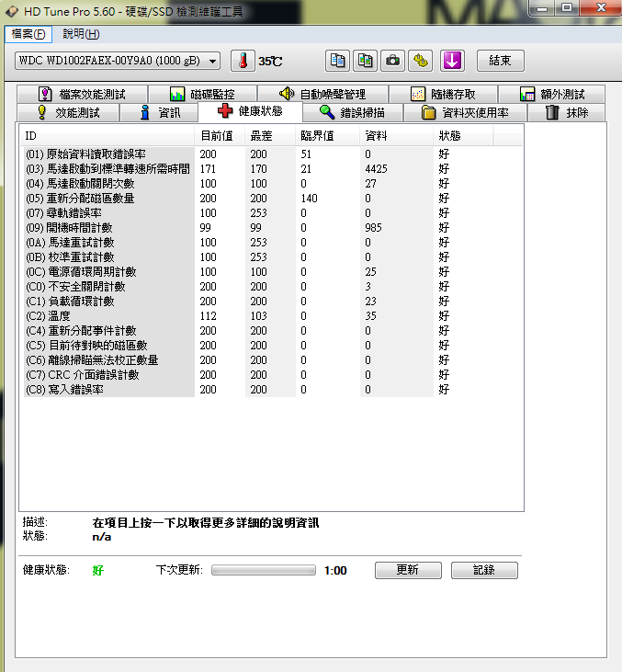Screen dimensions: 622x672
Task: Switch to the 效能測試 tab
Action: click(68, 113)
